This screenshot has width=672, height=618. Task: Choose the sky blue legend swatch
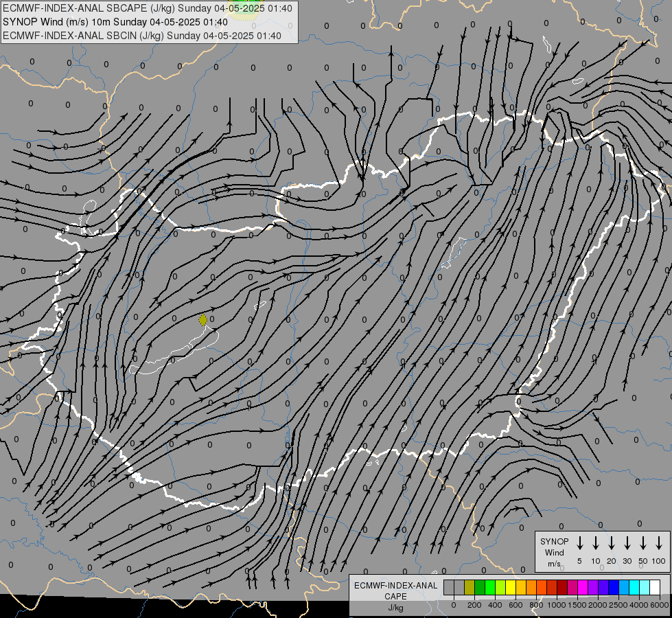[624, 588]
